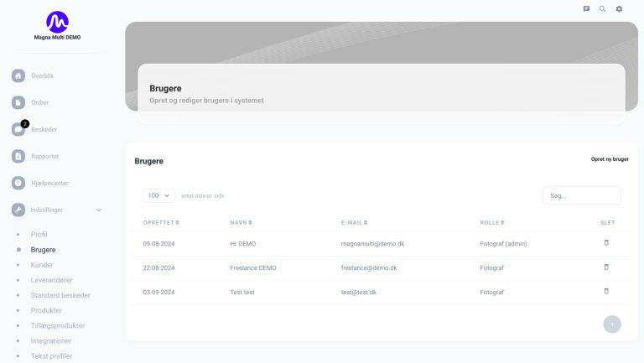The image size is (644, 363).
Task: Click page 1 pagination button
Action: point(612,324)
